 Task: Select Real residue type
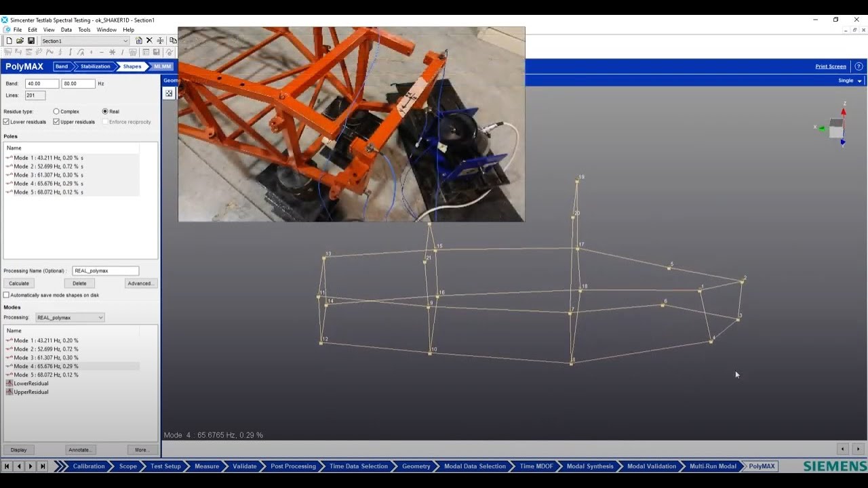point(105,111)
